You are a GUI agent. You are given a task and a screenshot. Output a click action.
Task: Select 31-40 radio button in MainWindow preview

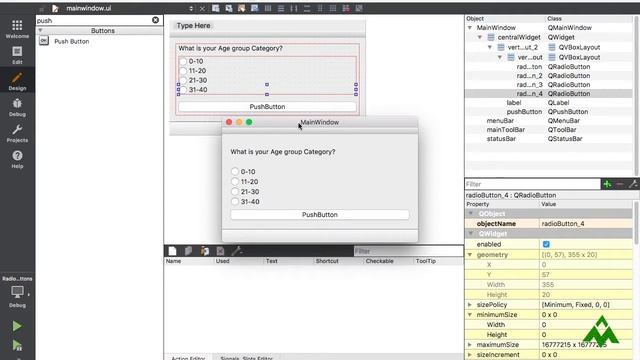coord(235,201)
